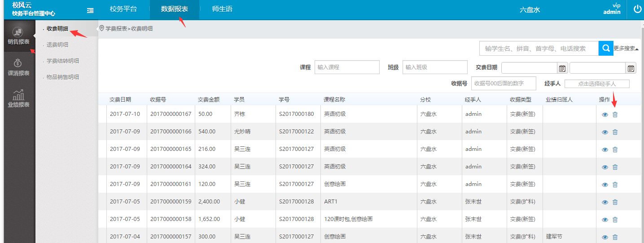Click student number S2017000122

pyautogui.click(x=297, y=132)
